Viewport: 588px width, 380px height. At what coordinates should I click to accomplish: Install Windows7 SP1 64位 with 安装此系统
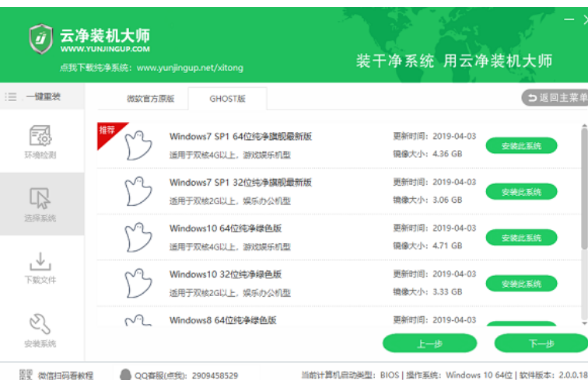(x=521, y=146)
